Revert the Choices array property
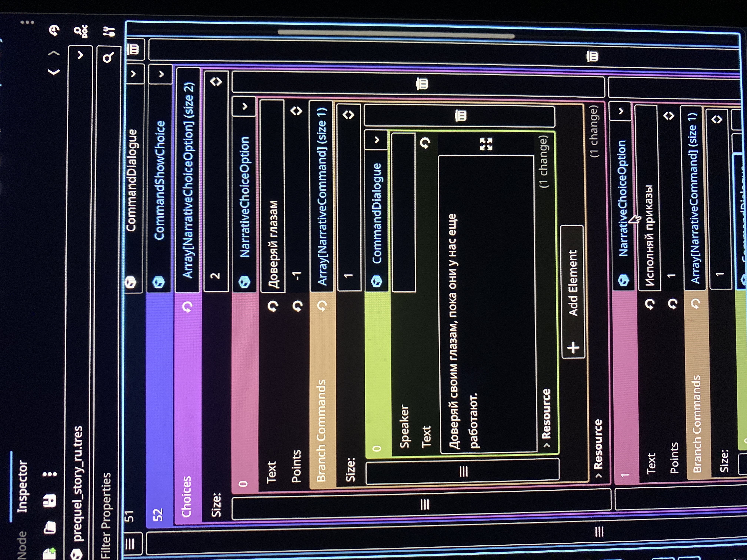 [187, 307]
